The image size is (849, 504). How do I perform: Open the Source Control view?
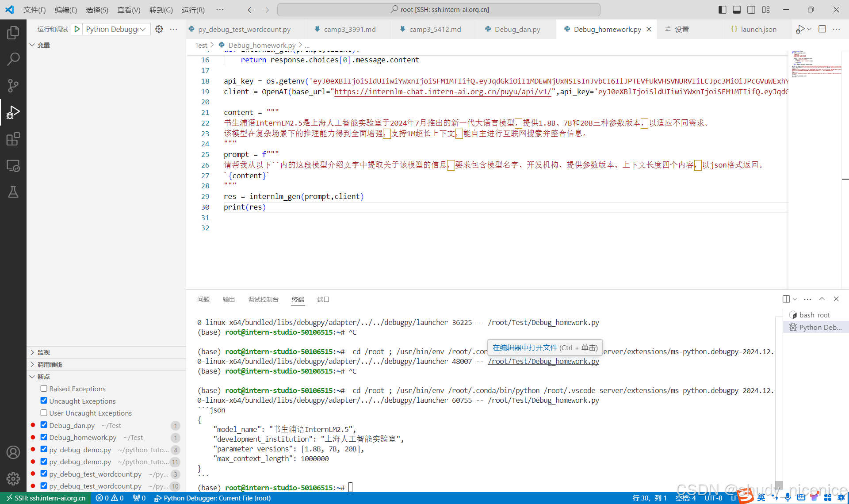13,86
